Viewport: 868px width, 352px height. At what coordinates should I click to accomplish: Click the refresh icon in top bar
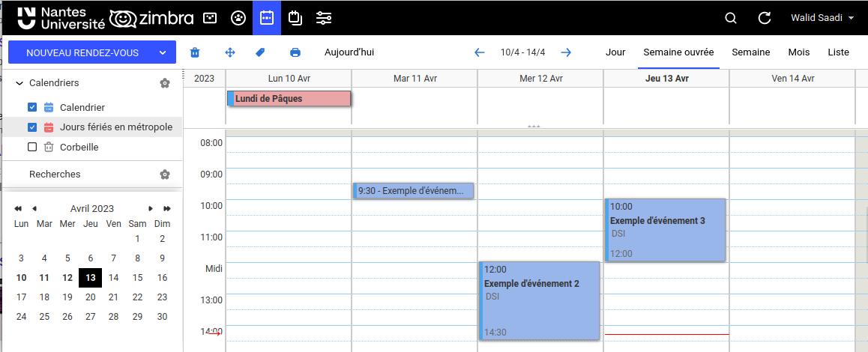pos(765,18)
